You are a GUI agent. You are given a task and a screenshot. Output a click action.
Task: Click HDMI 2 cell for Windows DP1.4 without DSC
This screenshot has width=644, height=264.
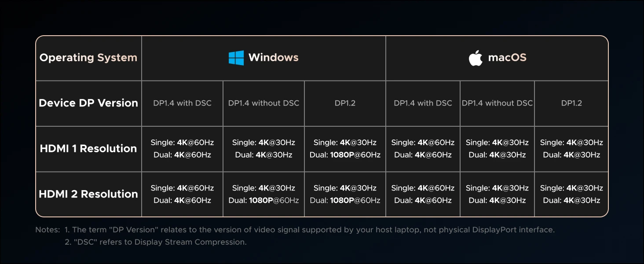[263, 194]
